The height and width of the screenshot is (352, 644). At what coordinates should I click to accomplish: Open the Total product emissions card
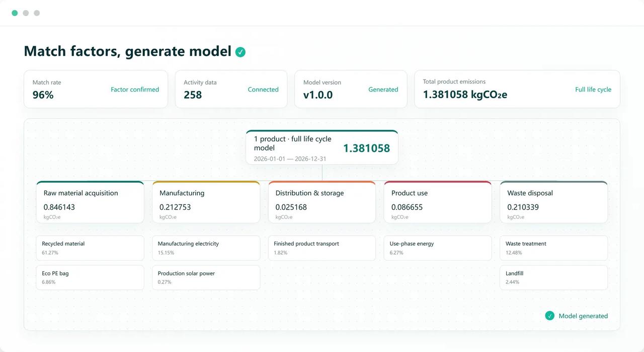(517, 89)
